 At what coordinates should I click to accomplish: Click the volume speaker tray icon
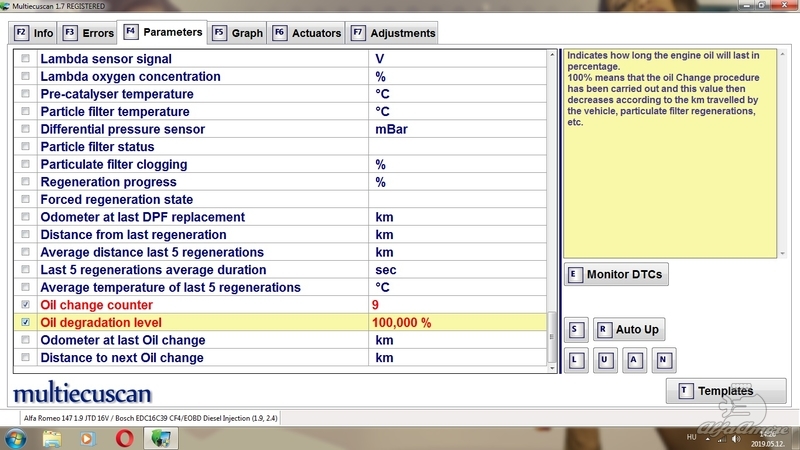point(736,439)
